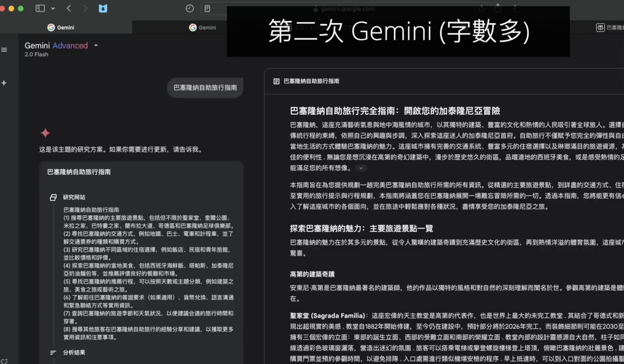Screen dimensions: 624x364
Task: Click the forward navigation arrow
Action: pyautogui.click(x=85, y=8)
